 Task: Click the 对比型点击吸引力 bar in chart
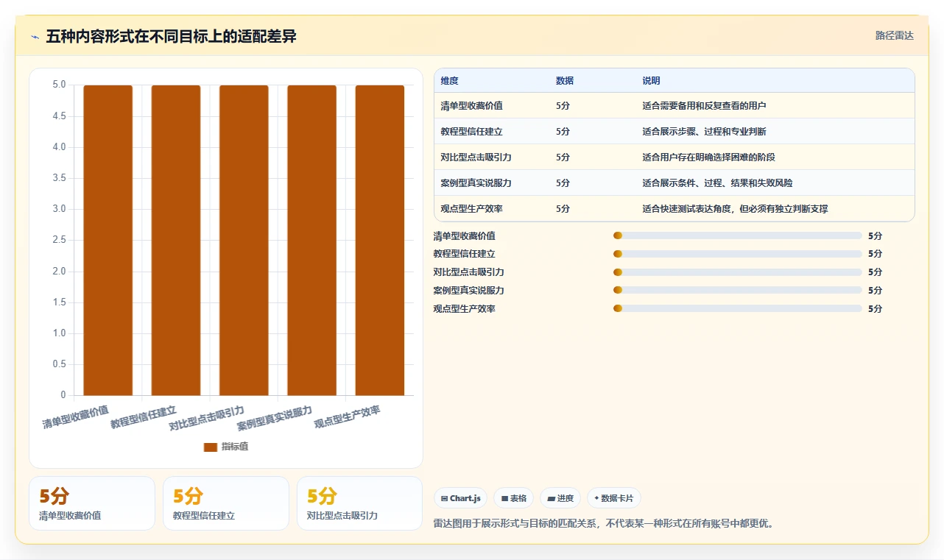click(244, 241)
